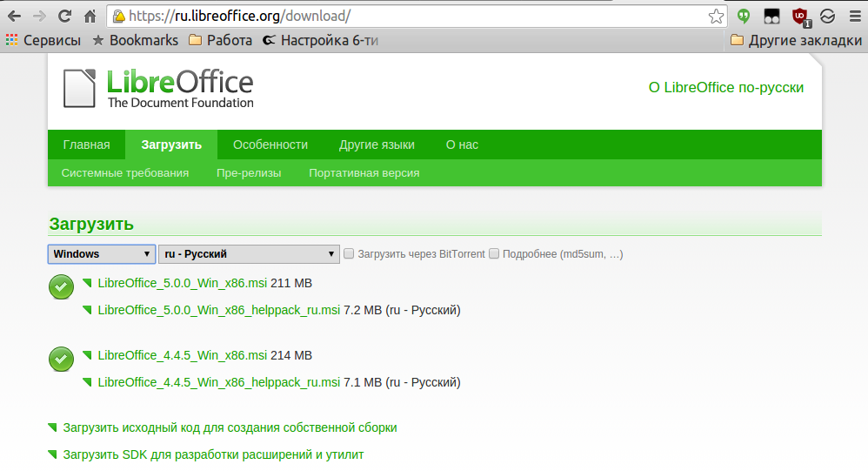
Task: Open the Портативная версия submenu item
Action: click(364, 173)
